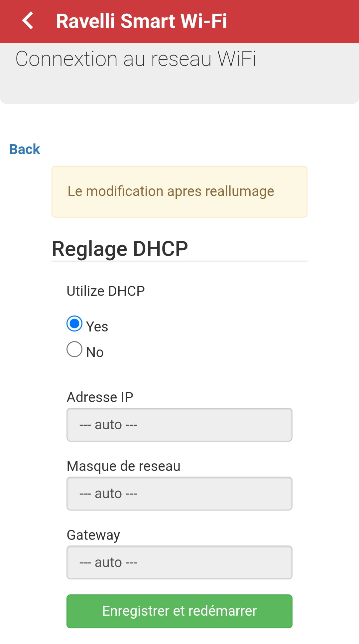Select the Yes radio button for DHCP

[x=74, y=324]
